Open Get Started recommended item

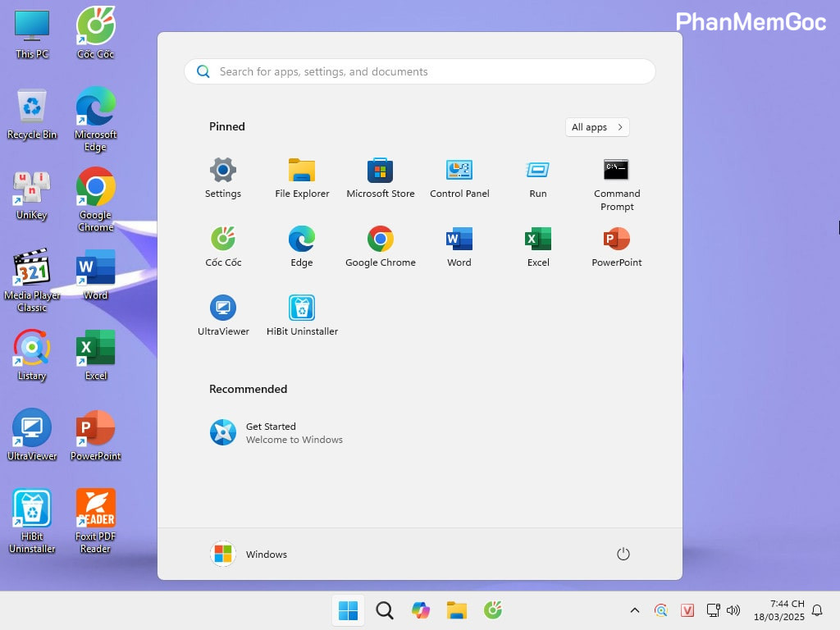click(276, 432)
